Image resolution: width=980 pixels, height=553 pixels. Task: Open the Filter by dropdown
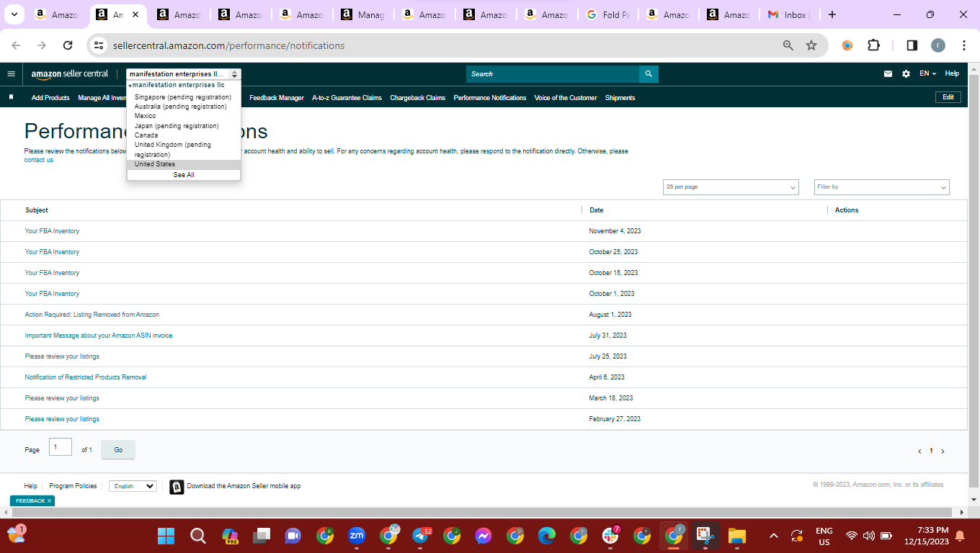[x=882, y=187]
